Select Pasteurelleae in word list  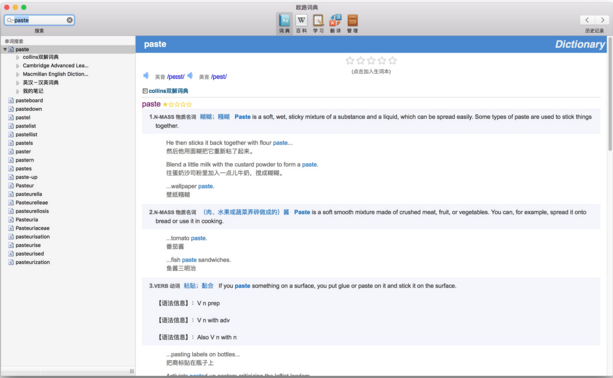tap(32, 203)
